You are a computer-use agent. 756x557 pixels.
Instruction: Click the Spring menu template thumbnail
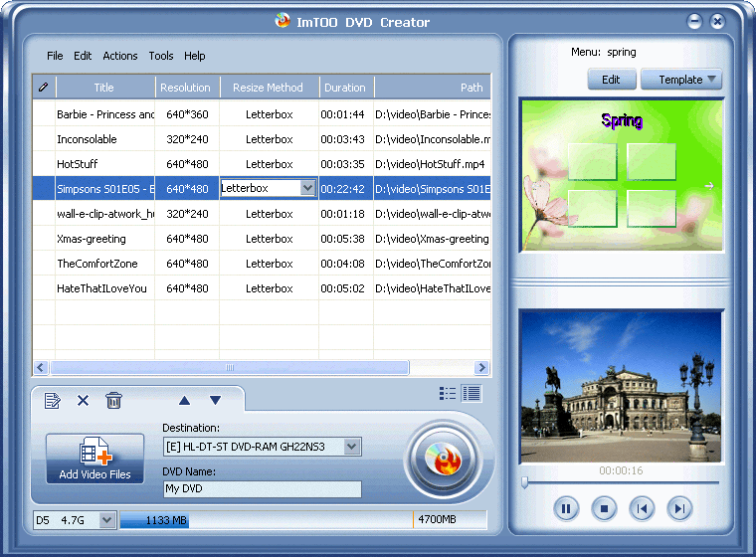click(622, 175)
